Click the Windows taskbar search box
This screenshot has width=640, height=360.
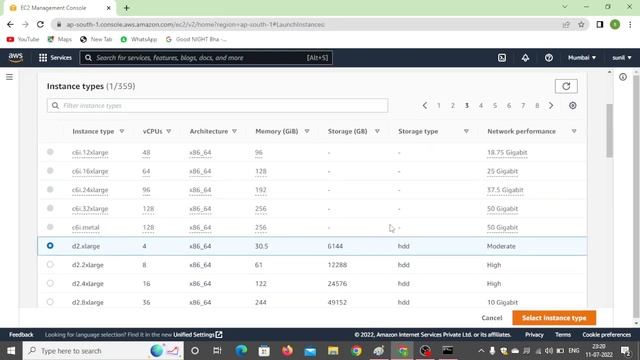pyautogui.click(x=103, y=351)
